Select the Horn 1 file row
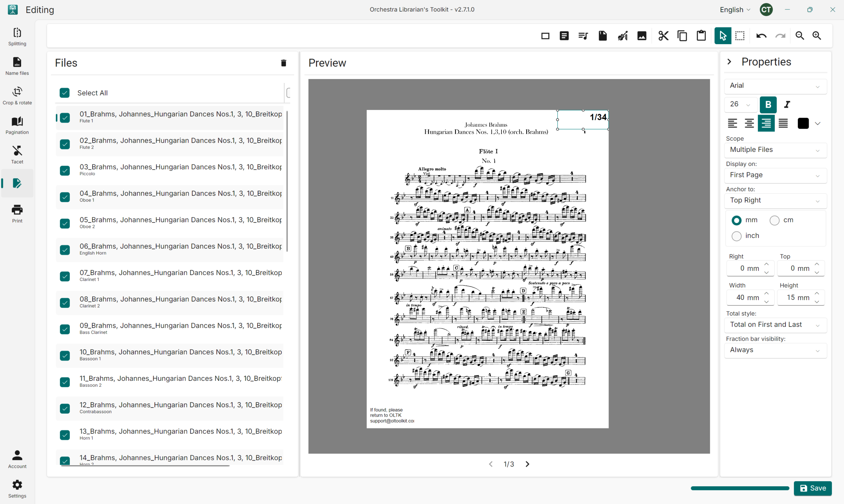Viewport: 844px width, 504px height. 169,435
